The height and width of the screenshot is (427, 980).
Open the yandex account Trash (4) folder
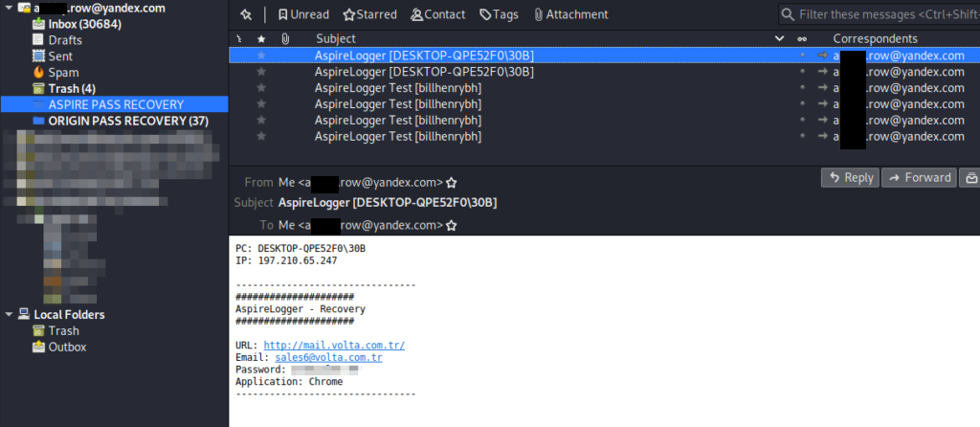[x=71, y=89]
